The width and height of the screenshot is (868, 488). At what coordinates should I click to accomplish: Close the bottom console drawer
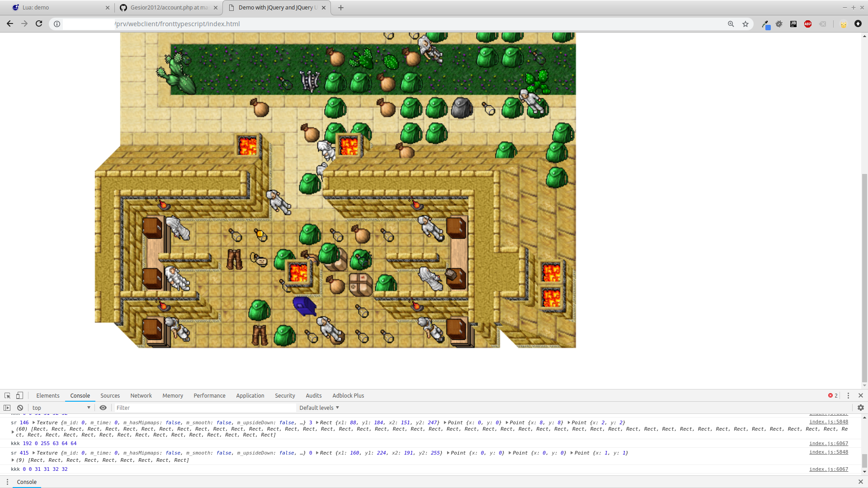[x=861, y=482]
